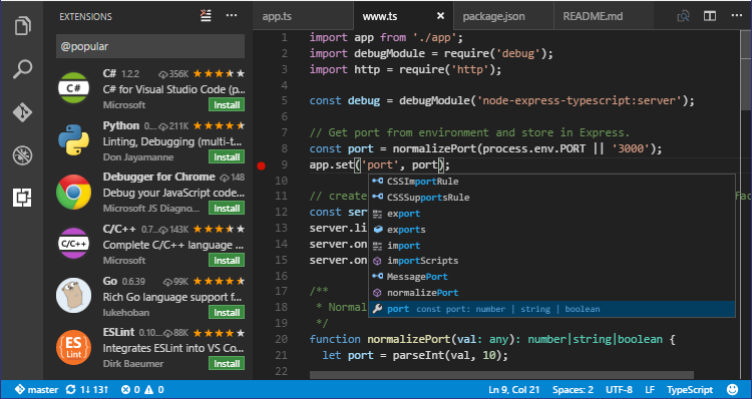Toggle breakpoint on line 9
This screenshot has width=752, height=399.
[x=261, y=166]
